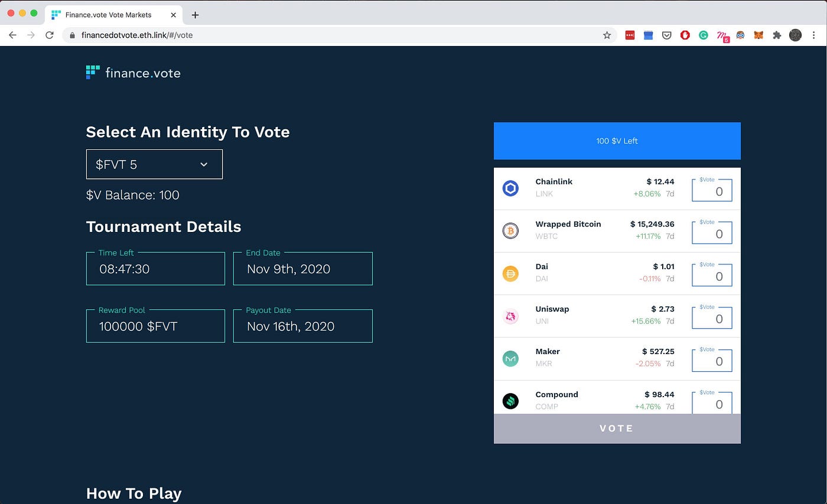Open Chrome's three-dot menu
The height and width of the screenshot is (504, 827).
(x=814, y=35)
